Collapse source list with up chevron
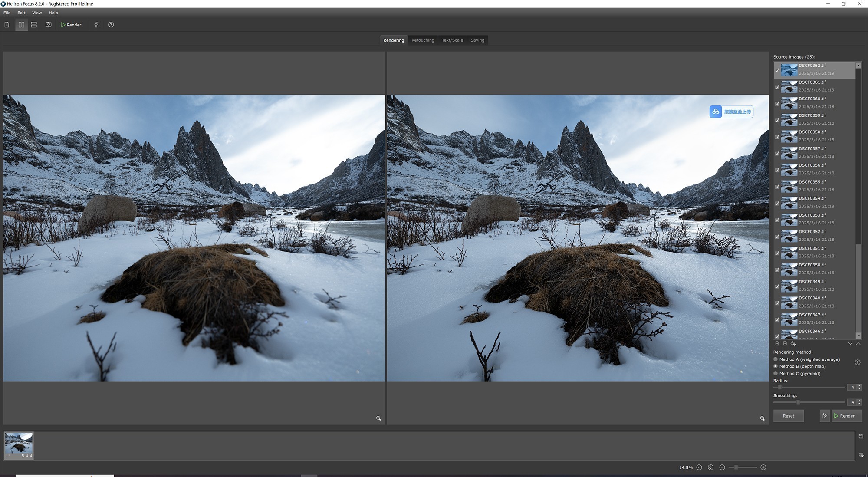The width and height of the screenshot is (868, 477). pos(858,344)
